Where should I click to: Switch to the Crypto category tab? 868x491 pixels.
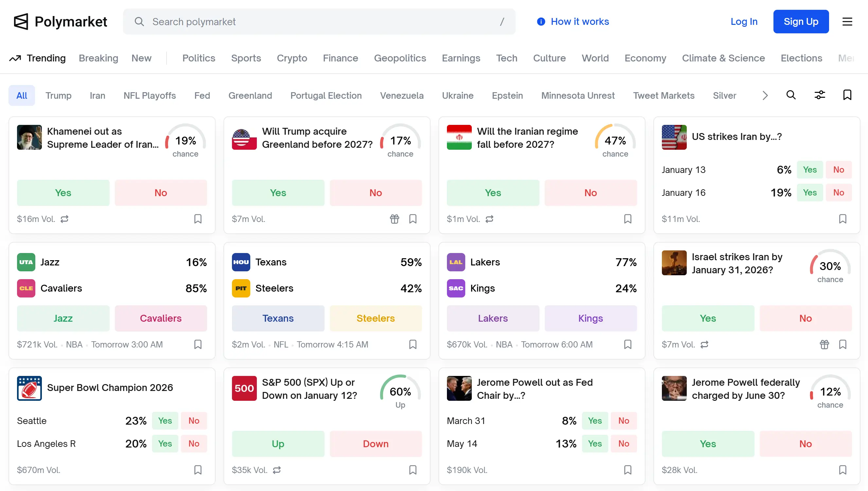[x=292, y=58]
